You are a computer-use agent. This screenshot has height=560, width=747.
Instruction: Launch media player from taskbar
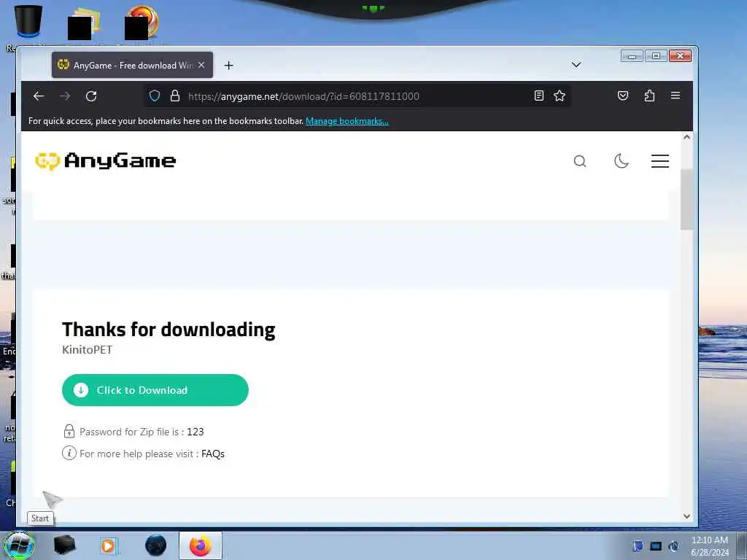point(108,545)
